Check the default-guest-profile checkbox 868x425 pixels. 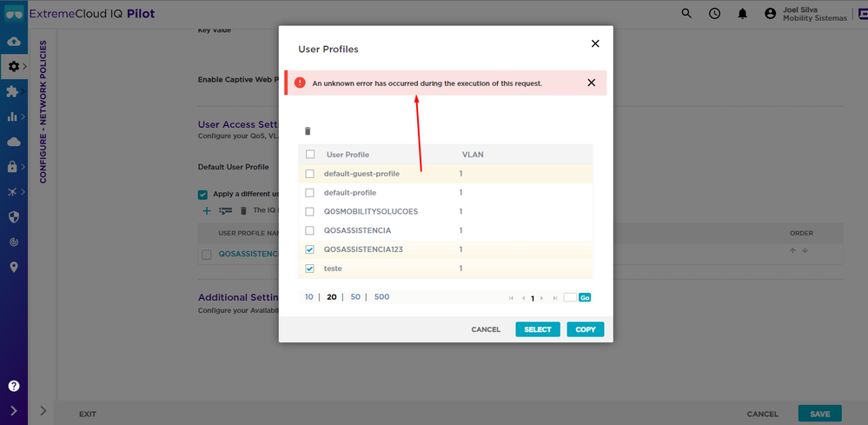(x=310, y=174)
